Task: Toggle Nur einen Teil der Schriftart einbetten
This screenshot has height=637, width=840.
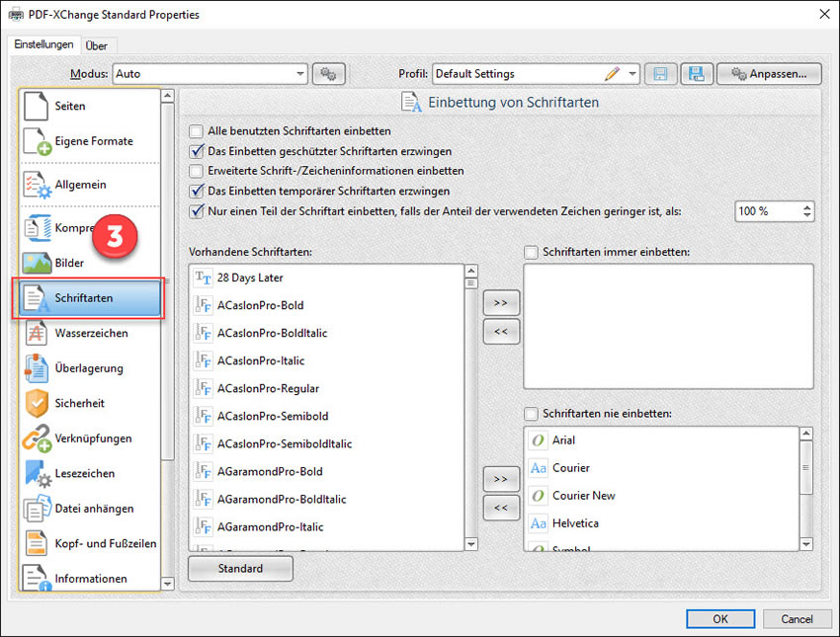Action: click(197, 211)
